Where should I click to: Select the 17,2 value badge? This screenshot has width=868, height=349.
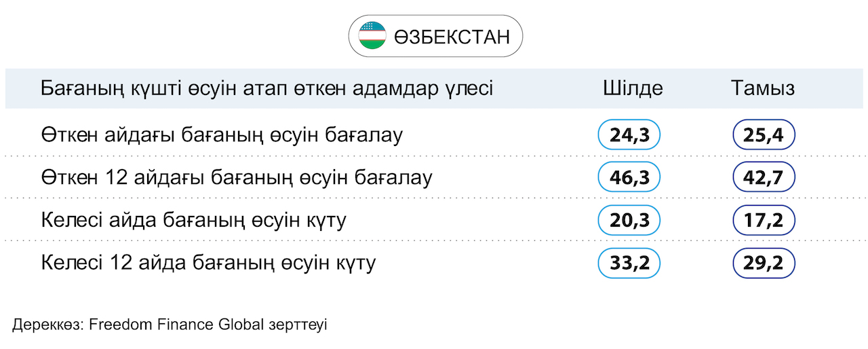[x=764, y=220]
